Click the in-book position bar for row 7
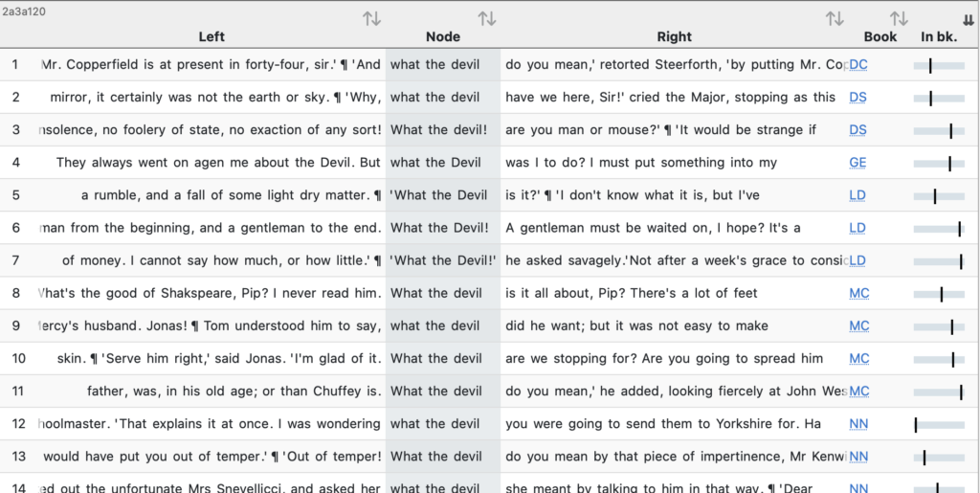980x493 pixels. tap(938, 260)
